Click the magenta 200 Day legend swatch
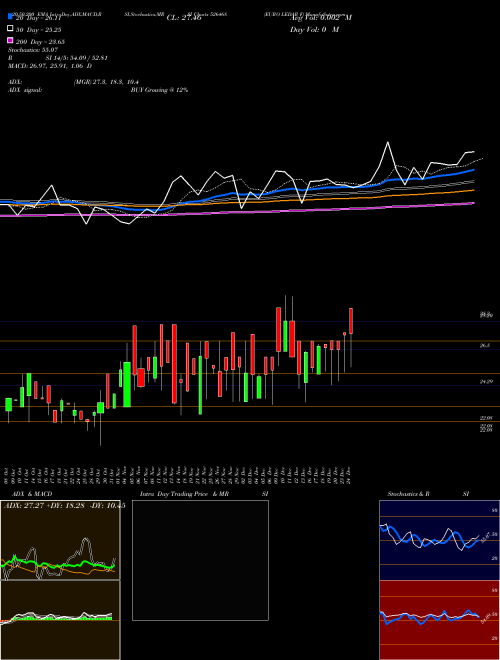The width and height of the screenshot is (500, 660). point(10,40)
